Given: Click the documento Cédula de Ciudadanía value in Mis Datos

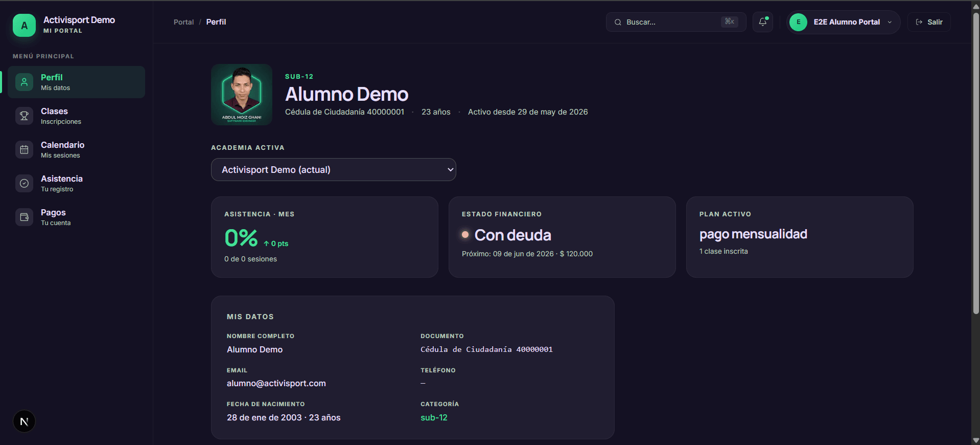Looking at the screenshot, I should [486, 349].
